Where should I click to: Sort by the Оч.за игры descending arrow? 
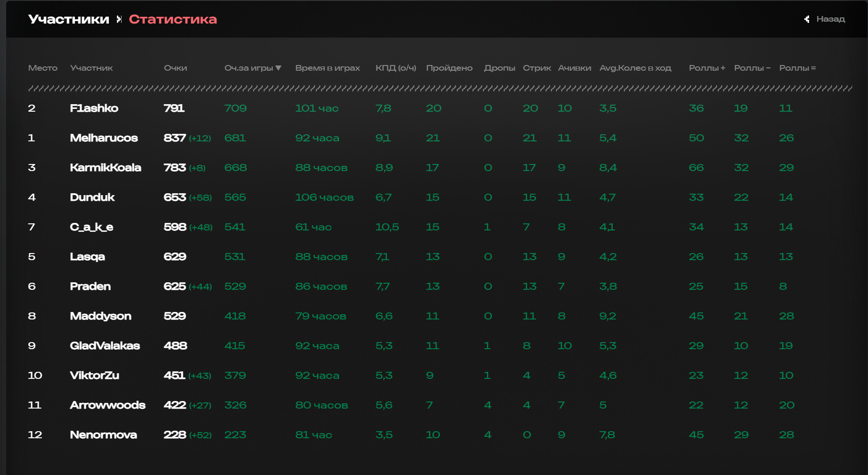tap(278, 68)
